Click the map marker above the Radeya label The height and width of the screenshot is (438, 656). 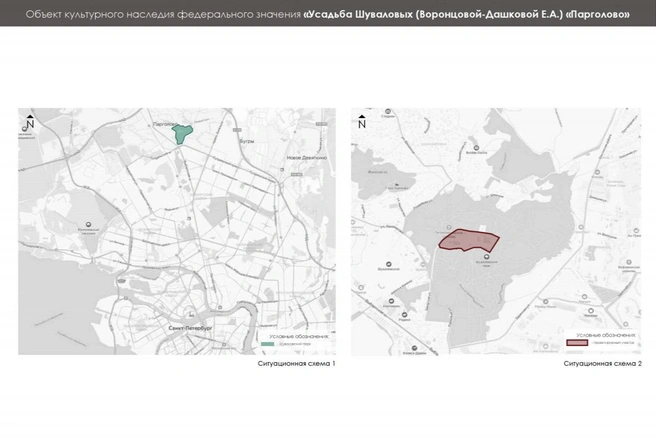[405, 315]
